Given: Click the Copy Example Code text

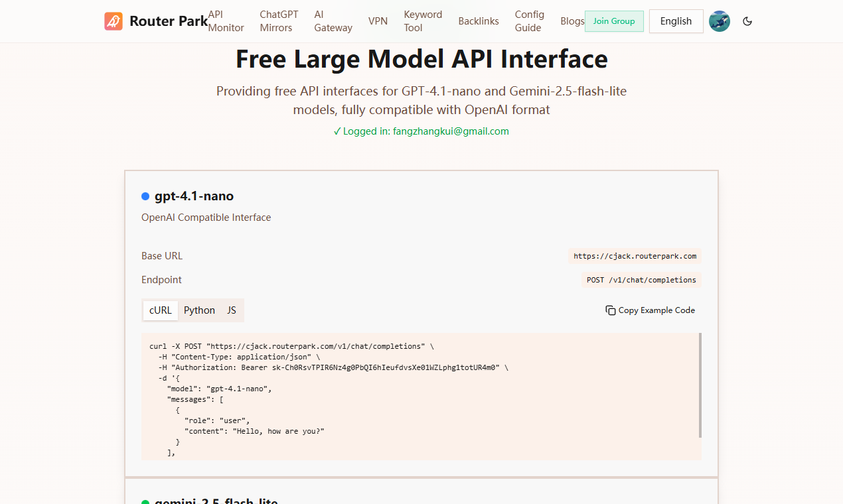Looking at the screenshot, I should pos(656,310).
